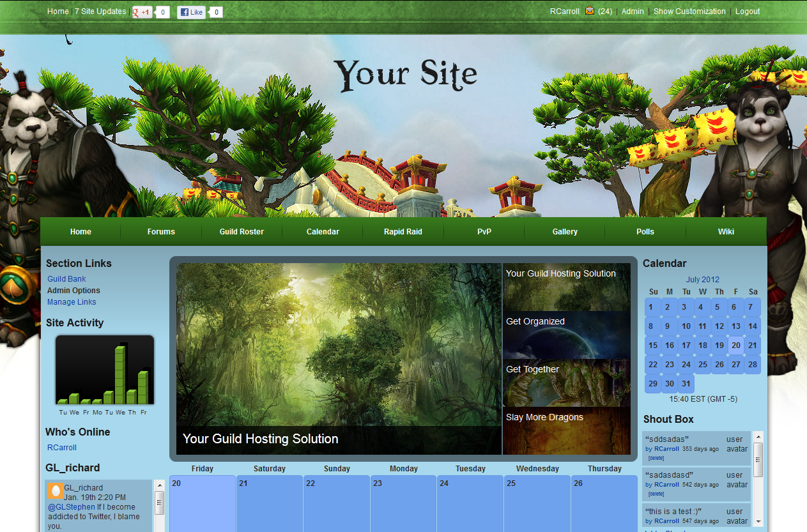Click RCarroll on the 353 days ago shout
Image resolution: width=807 pixels, height=532 pixels.
point(667,449)
